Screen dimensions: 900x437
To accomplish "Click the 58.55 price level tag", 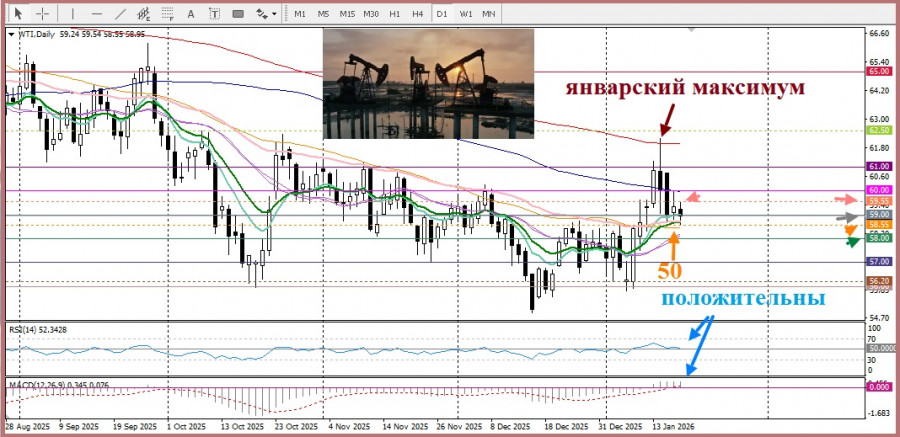I will [x=879, y=226].
